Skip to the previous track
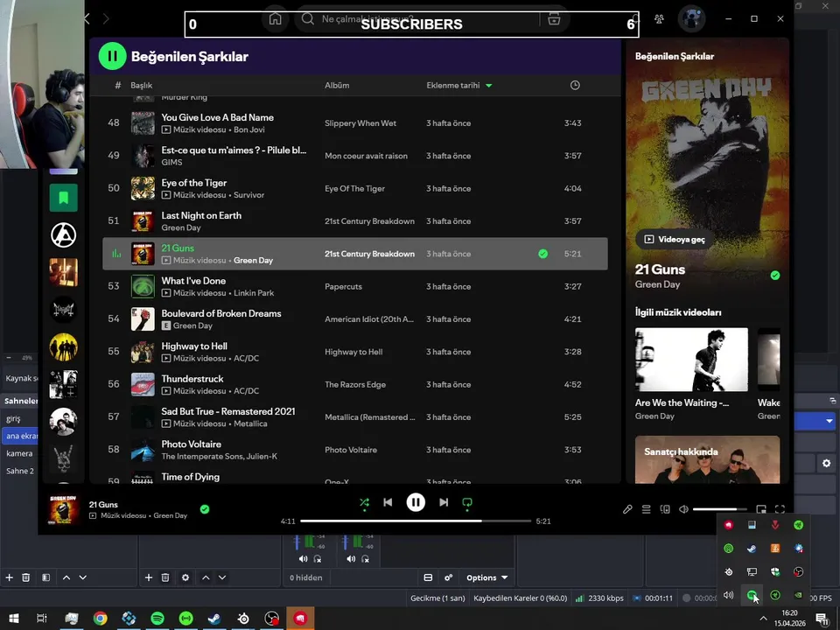This screenshot has width=840, height=630. coord(388,502)
